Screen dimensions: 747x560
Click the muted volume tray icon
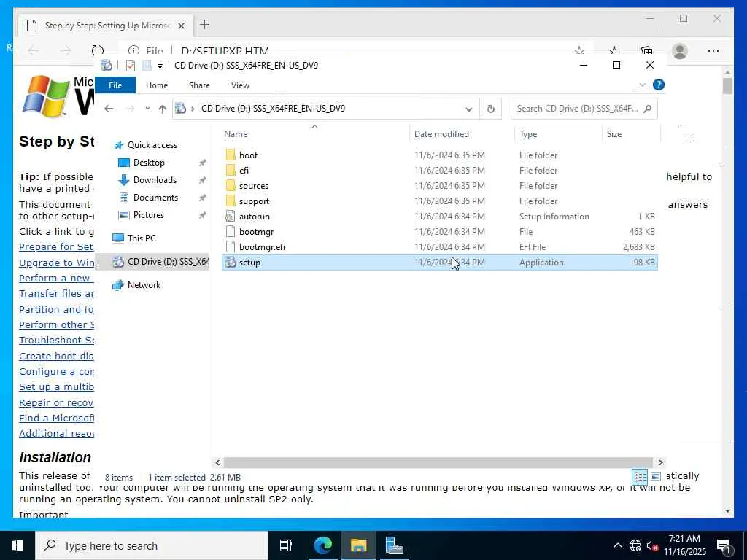point(652,545)
